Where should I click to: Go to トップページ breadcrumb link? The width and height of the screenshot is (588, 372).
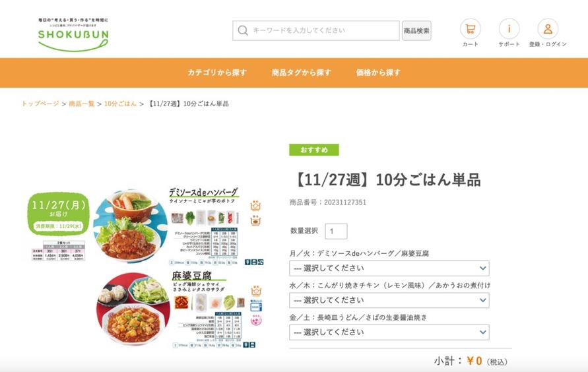[40, 104]
